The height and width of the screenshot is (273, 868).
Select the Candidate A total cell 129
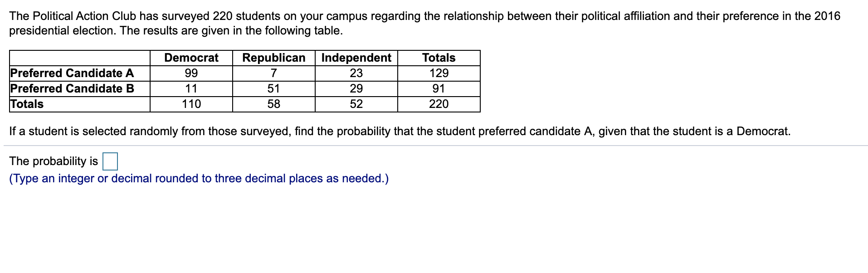[x=439, y=73]
